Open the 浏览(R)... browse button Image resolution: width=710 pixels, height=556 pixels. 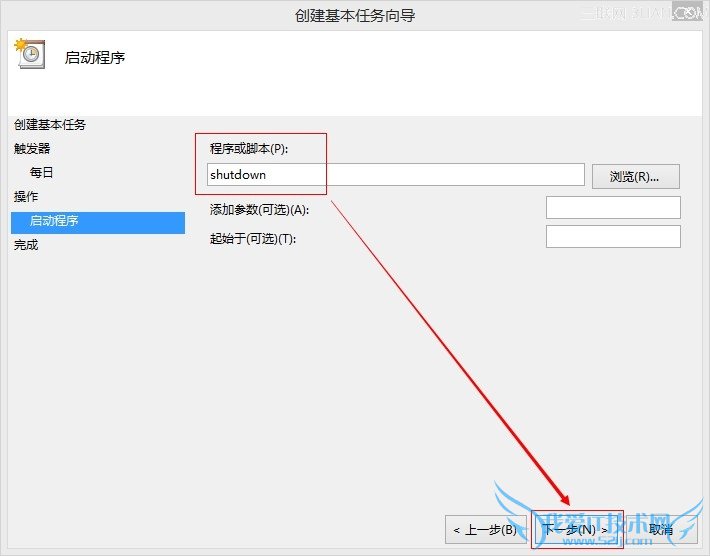[x=636, y=177]
